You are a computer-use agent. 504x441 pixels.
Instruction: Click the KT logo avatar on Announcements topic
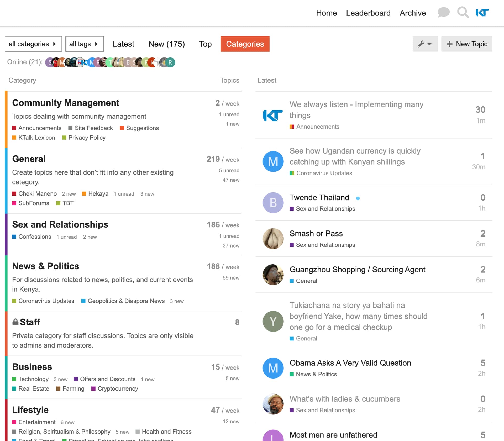tap(273, 115)
